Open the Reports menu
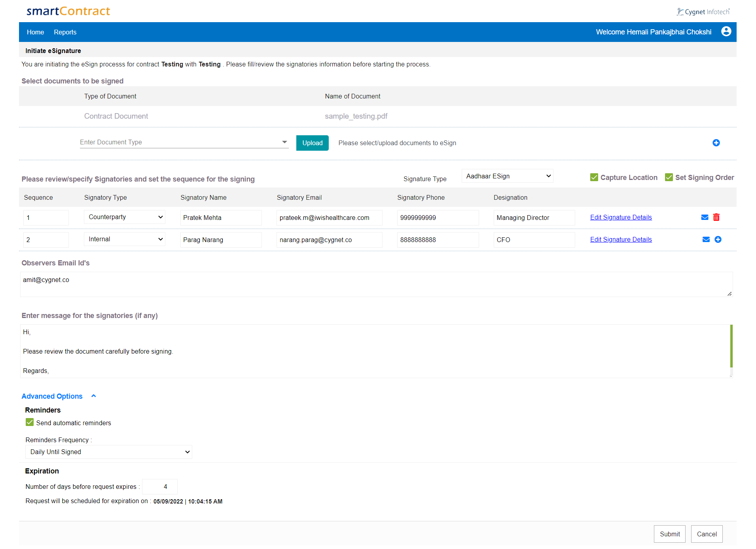756x549 pixels. [65, 32]
